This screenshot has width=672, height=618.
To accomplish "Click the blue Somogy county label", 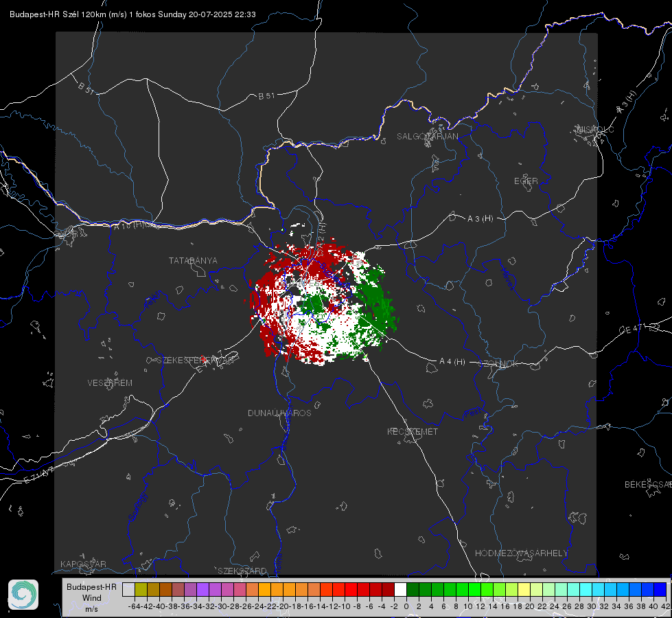I will pos(138,507).
